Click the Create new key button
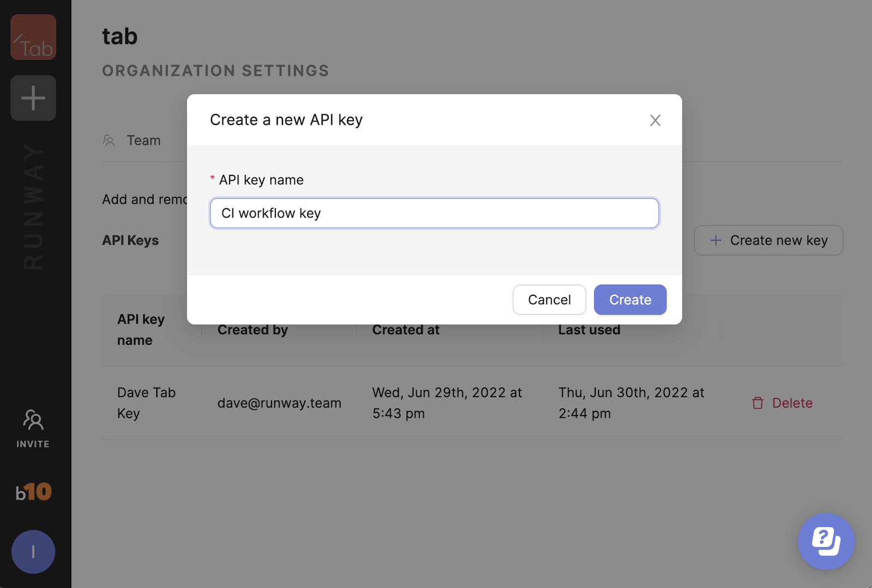The width and height of the screenshot is (872, 588). click(x=768, y=240)
